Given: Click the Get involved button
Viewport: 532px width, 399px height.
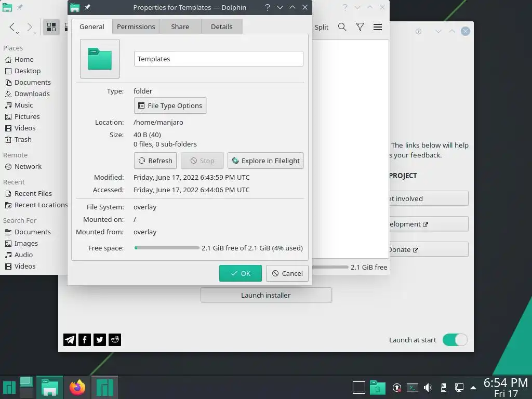Looking at the screenshot, I should (x=429, y=199).
